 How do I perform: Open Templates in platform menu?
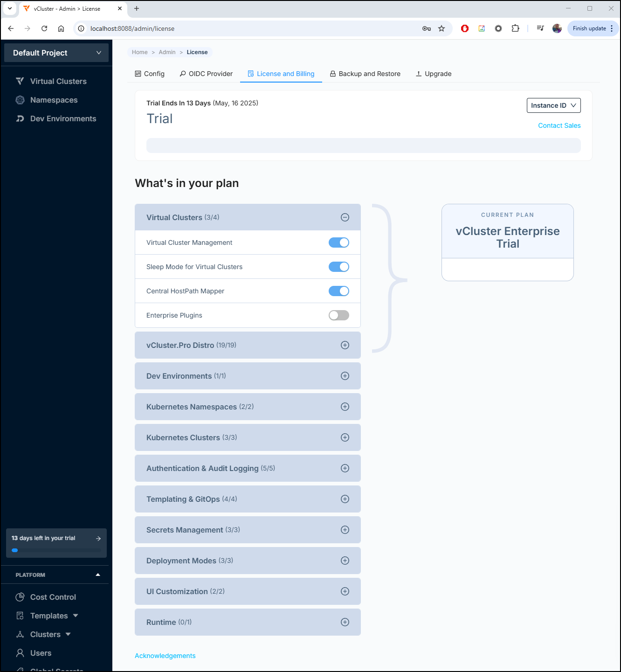(x=49, y=616)
